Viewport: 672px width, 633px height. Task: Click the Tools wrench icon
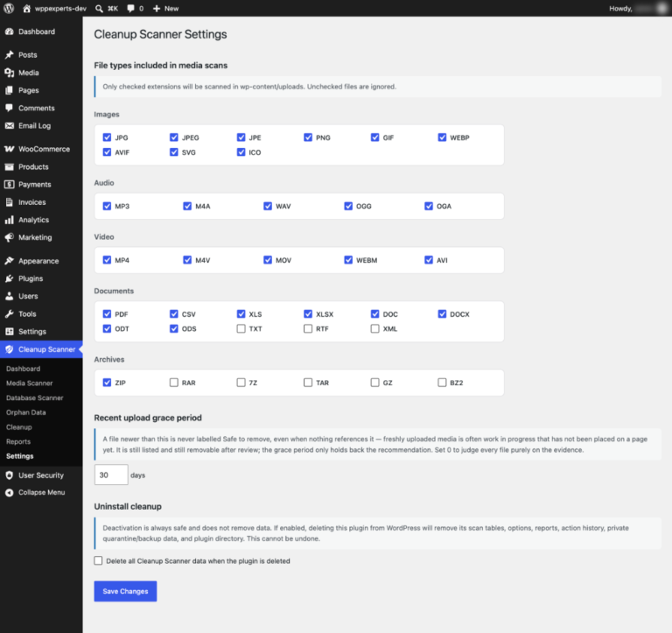click(x=9, y=314)
